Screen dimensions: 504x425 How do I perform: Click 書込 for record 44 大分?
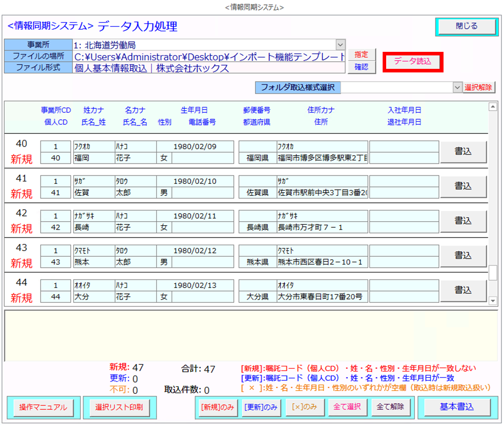click(x=463, y=290)
